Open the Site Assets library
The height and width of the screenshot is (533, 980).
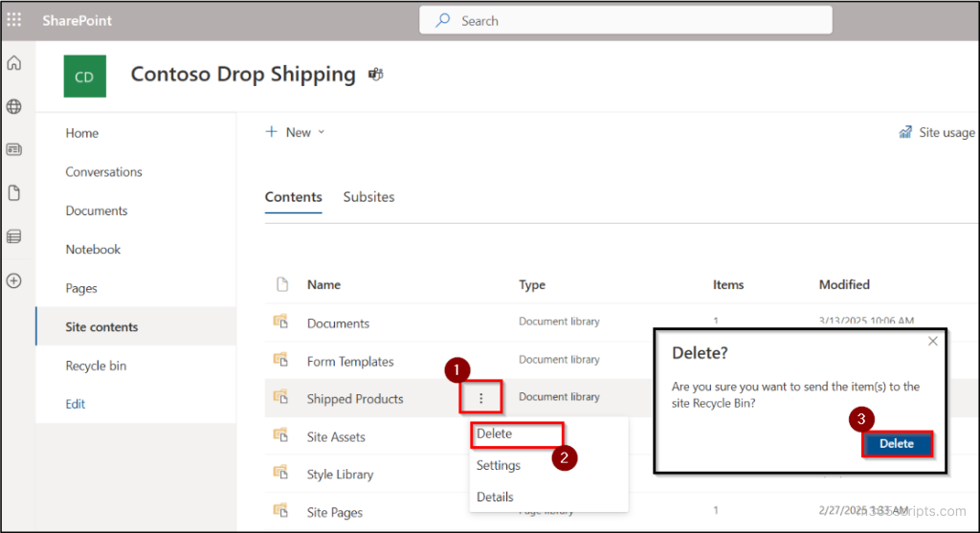(336, 436)
